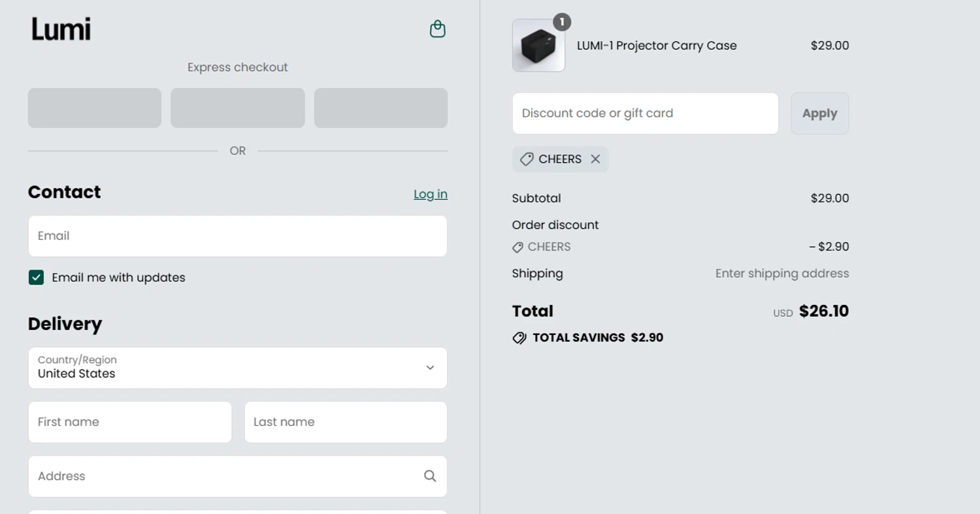Click the Enter shipping address text

(782, 274)
